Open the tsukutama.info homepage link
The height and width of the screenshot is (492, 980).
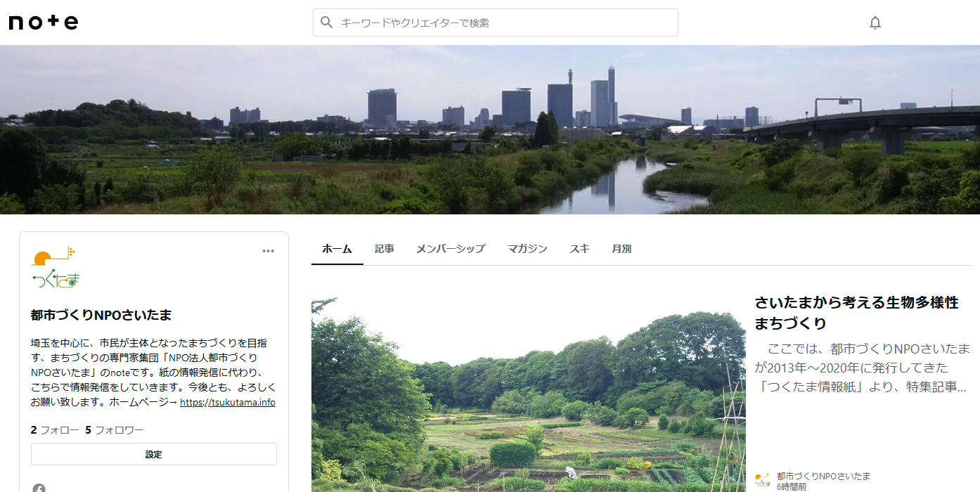227,403
